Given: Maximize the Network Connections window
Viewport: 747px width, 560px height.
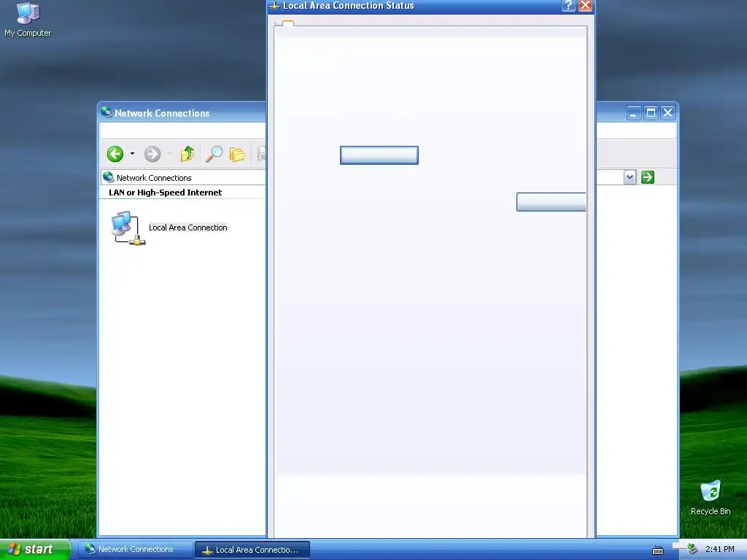Looking at the screenshot, I should click(x=651, y=113).
